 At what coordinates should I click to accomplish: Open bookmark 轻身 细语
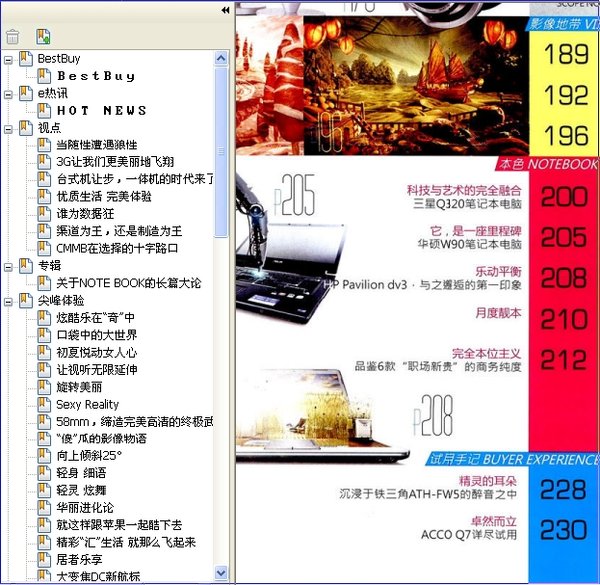[x=81, y=473]
